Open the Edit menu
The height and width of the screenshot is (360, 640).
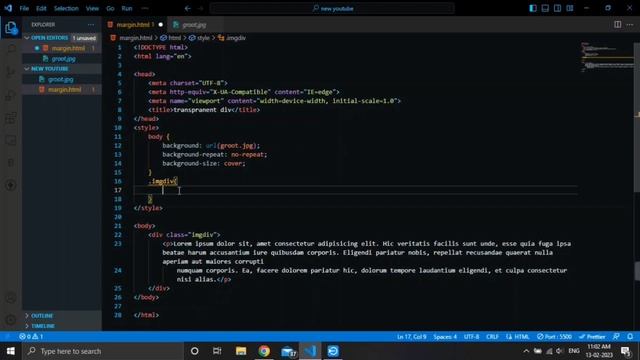point(41,8)
